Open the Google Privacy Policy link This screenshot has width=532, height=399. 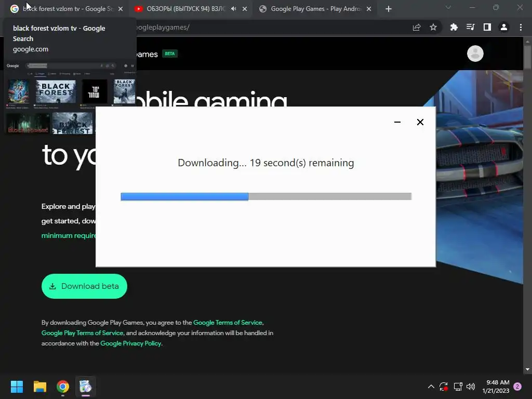(130, 343)
